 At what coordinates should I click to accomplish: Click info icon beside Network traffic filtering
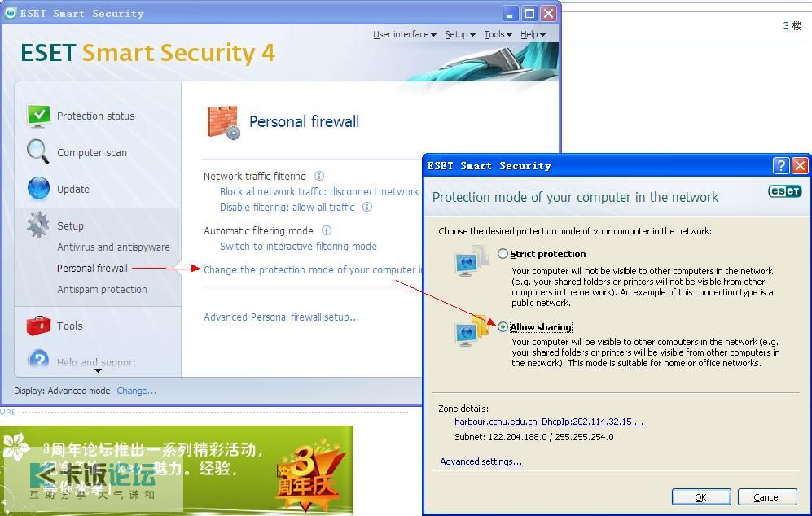click(x=319, y=176)
